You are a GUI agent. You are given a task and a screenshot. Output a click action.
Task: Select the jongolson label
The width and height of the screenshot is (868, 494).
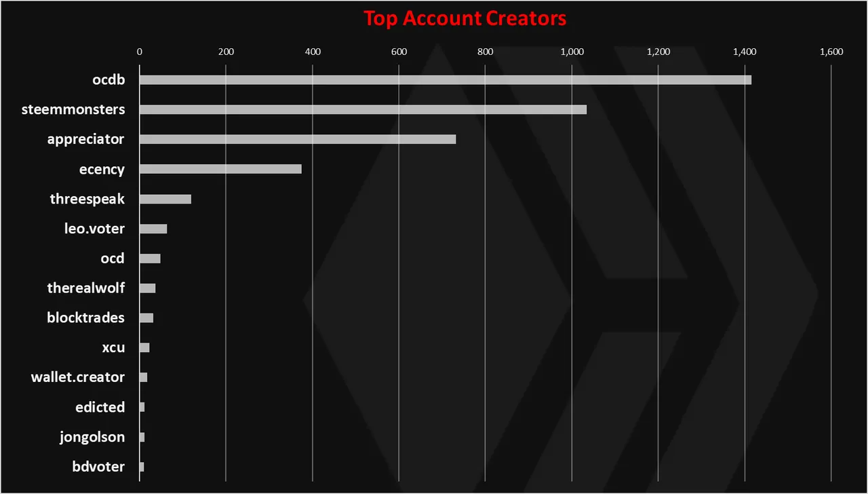(x=92, y=437)
